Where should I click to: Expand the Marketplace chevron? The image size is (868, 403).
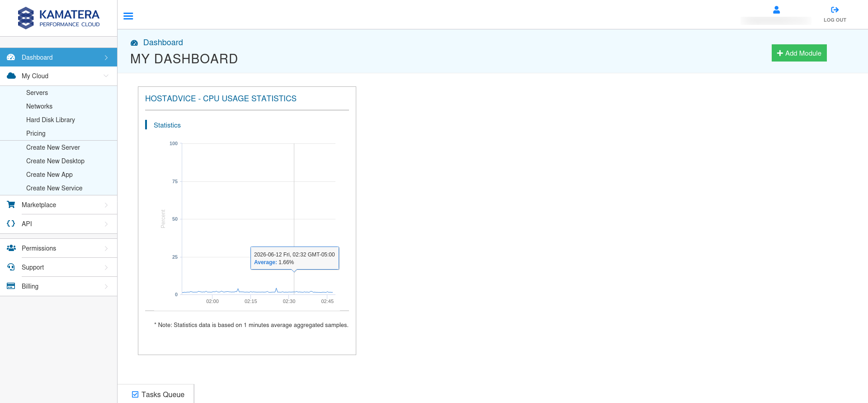[106, 205]
